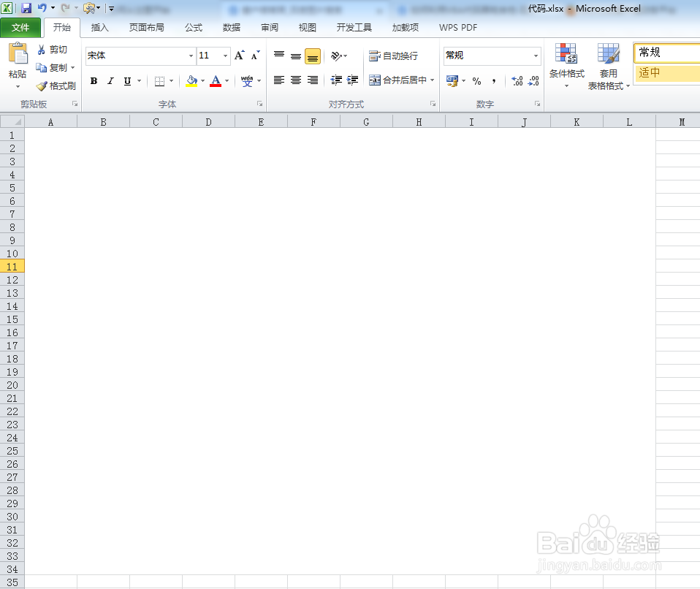Click the Save icon in quick access toolbar

pyautogui.click(x=26, y=8)
